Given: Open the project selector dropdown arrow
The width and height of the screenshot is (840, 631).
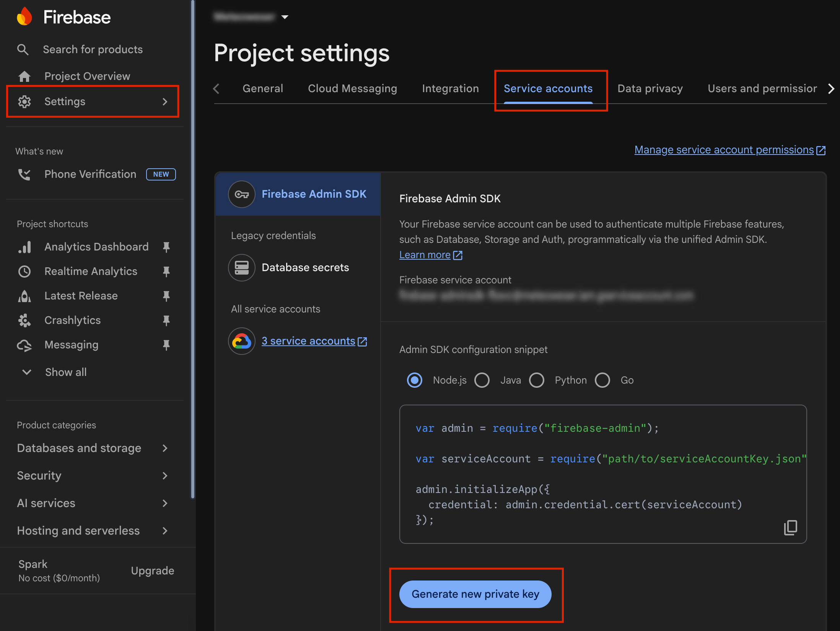Looking at the screenshot, I should tap(285, 17).
